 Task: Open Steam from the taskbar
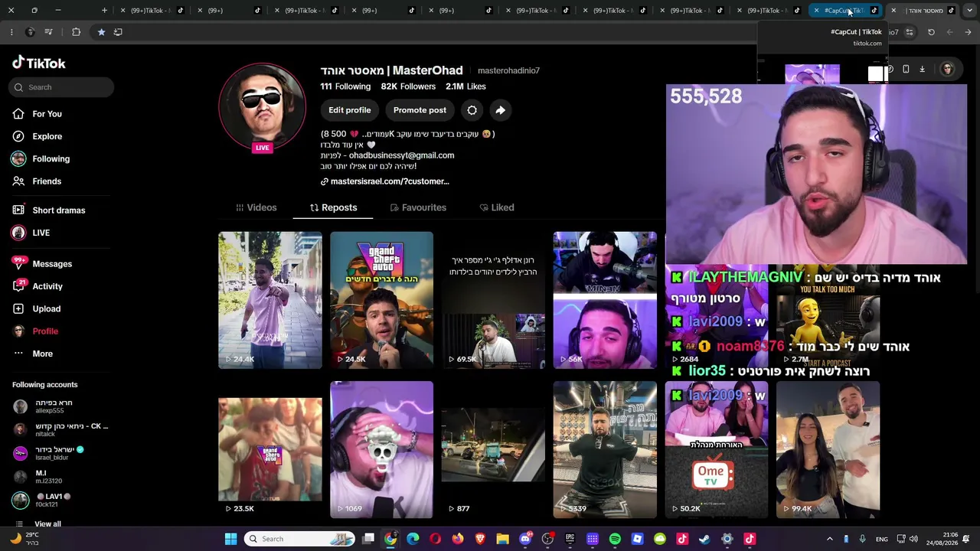point(704,539)
